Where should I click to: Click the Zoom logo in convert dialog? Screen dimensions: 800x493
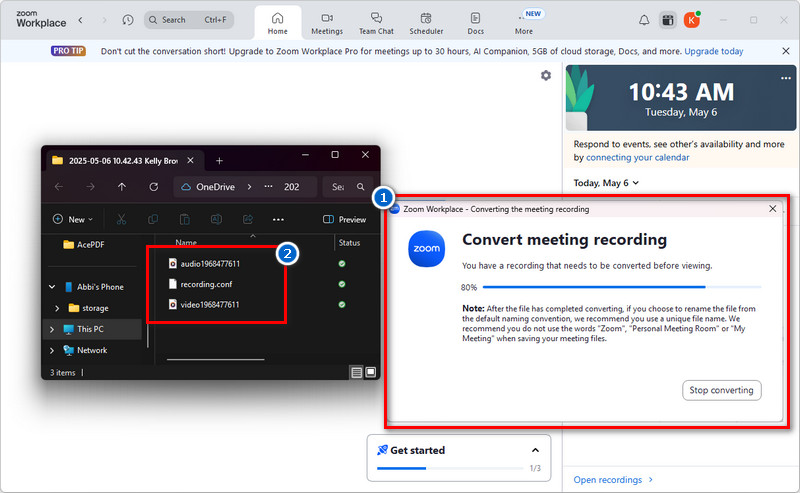click(427, 249)
